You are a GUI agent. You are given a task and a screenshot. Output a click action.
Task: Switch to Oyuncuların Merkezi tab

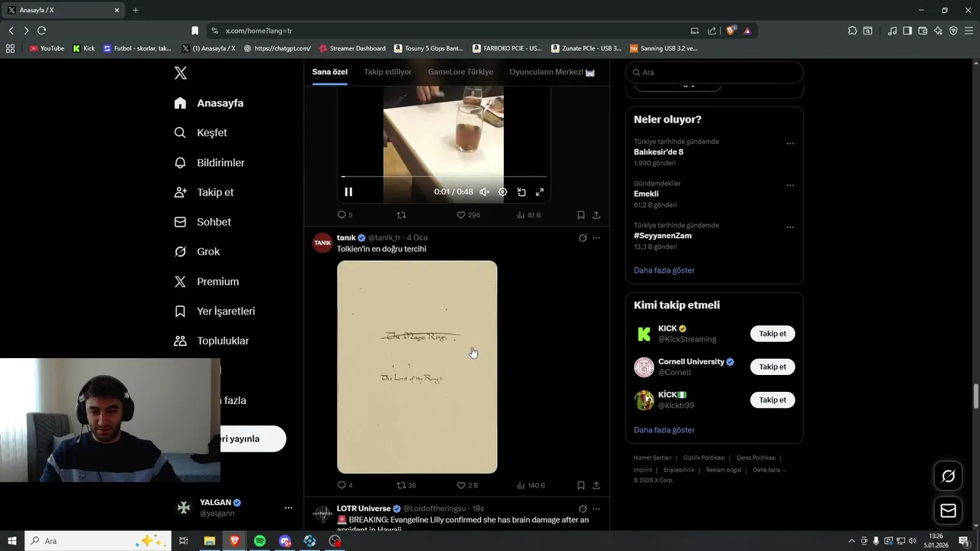point(552,72)
